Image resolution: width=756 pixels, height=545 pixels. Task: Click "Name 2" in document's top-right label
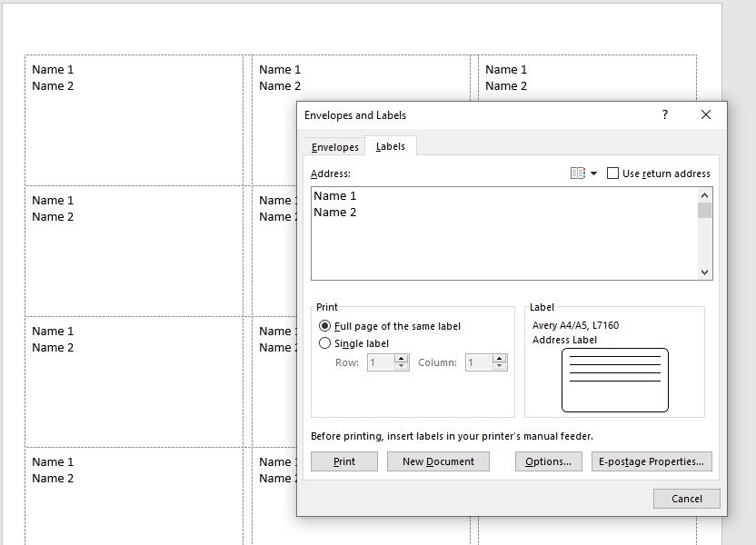[506, 85]
